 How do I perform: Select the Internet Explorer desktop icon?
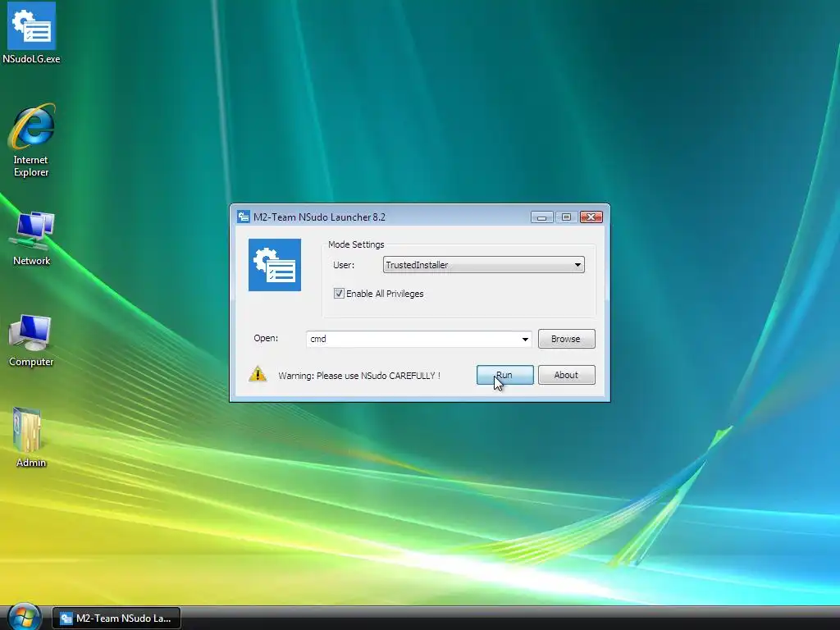[x=31, y=140]
